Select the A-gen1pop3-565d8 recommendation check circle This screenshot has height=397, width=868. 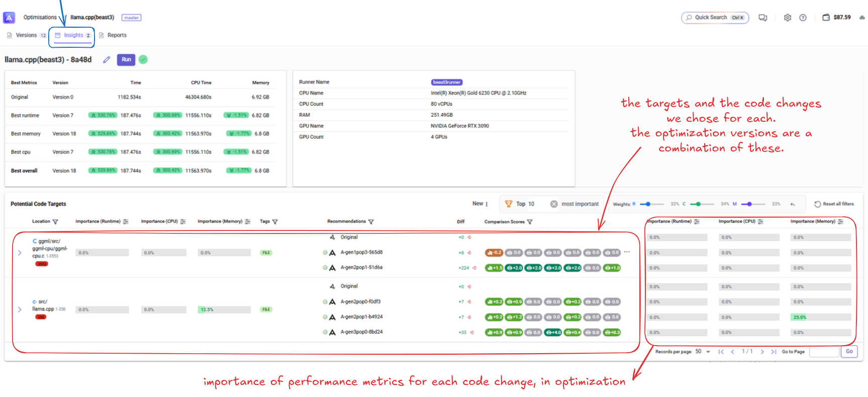(x=325, y=253)
